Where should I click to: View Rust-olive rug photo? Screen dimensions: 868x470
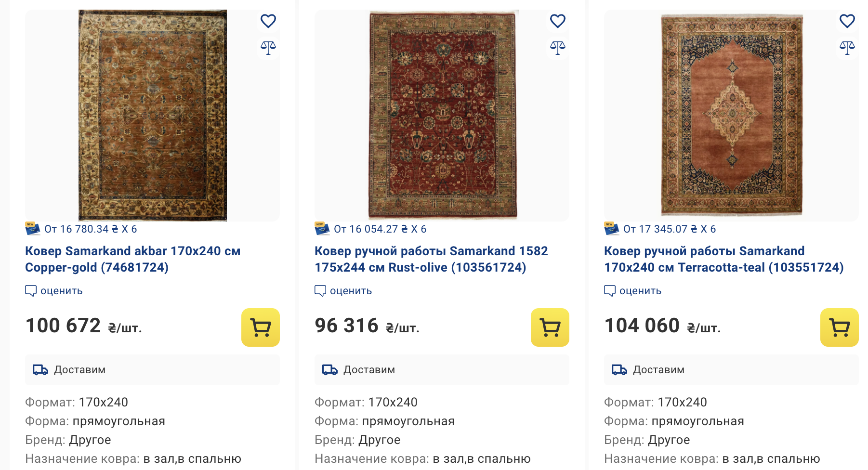(442, 116)
